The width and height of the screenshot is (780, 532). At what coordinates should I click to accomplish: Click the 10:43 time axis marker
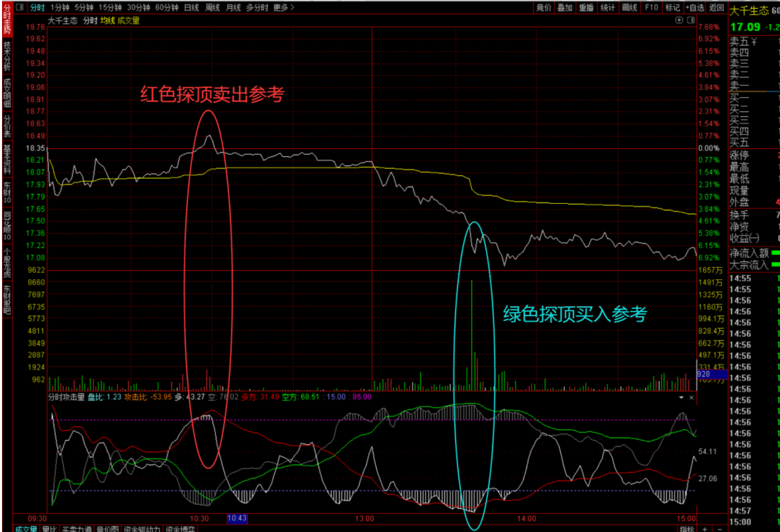(237, 518)
